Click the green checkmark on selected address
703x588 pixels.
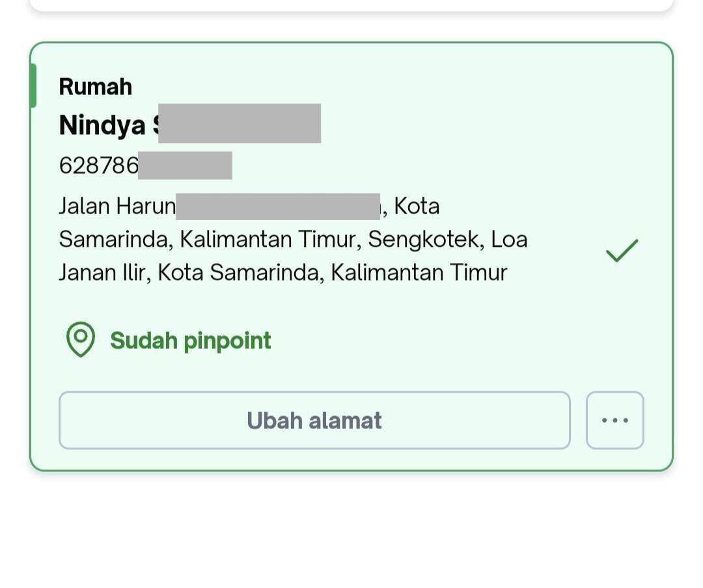(622, 250)
